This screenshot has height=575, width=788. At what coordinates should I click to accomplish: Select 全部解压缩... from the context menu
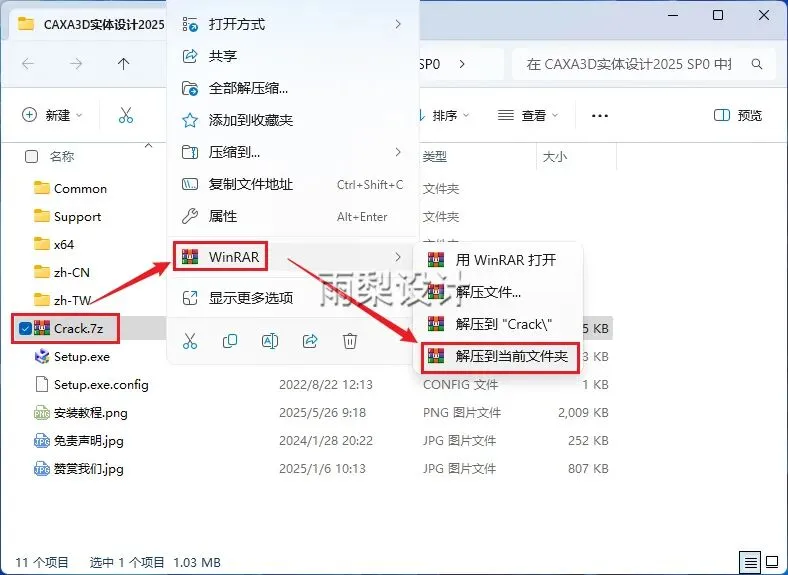[x=293, y=88]
